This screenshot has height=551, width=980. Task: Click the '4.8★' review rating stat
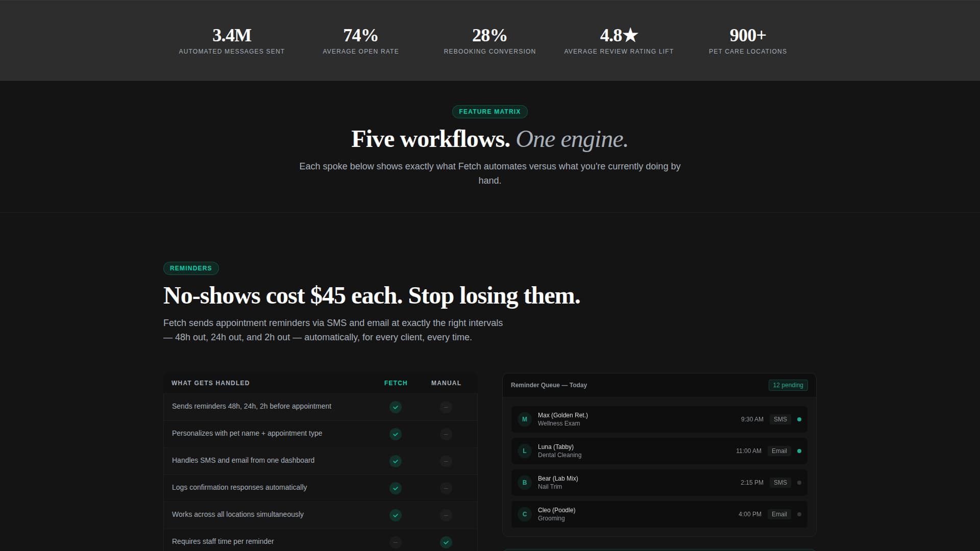(619, 36)
